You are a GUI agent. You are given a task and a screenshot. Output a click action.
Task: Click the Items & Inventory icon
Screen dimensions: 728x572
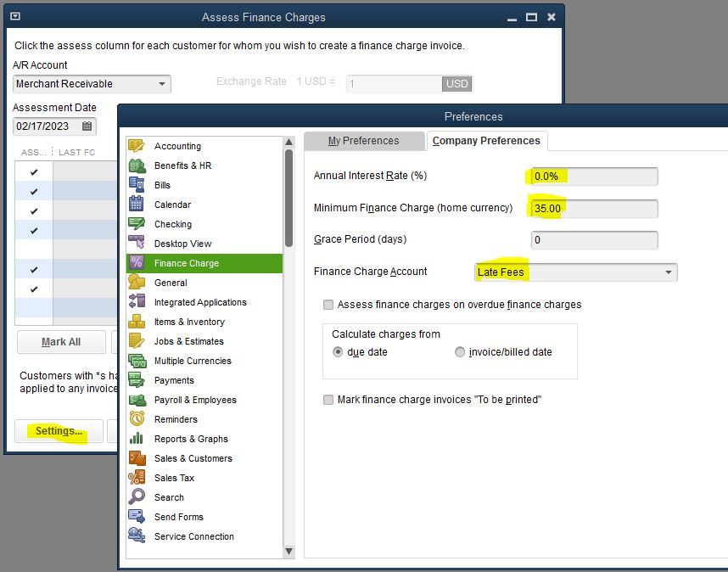point(137,322)
